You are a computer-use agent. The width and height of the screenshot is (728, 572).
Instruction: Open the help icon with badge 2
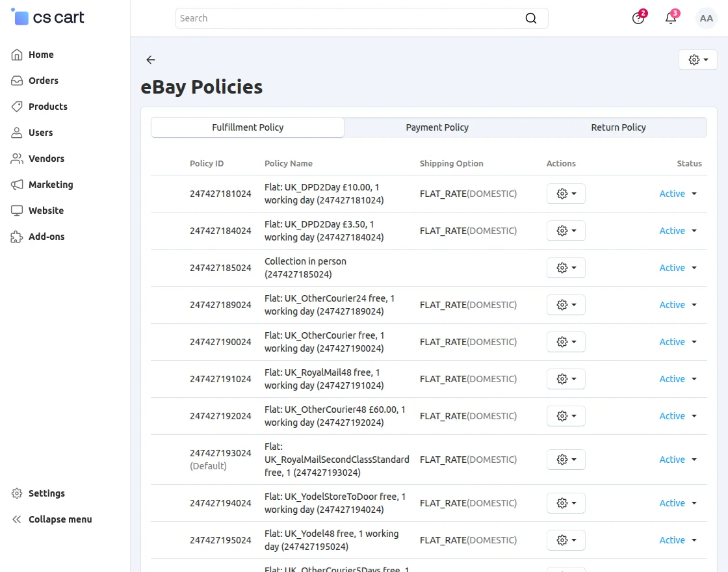638,18
